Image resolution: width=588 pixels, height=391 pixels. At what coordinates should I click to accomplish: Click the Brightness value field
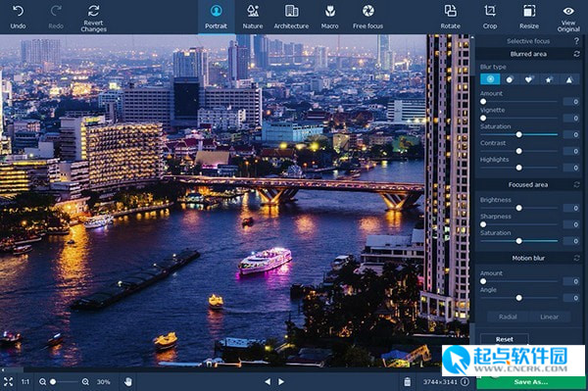pyautogui.click(x=571, y=208)
